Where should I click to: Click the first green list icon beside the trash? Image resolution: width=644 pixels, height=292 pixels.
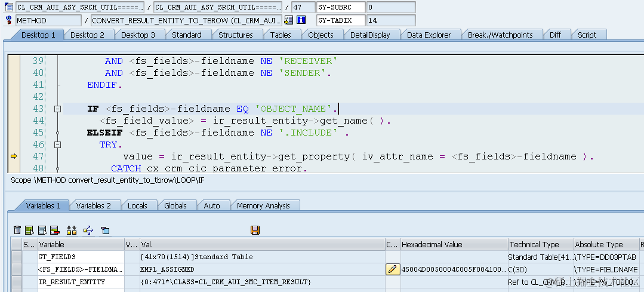click(x=29, y=230)
